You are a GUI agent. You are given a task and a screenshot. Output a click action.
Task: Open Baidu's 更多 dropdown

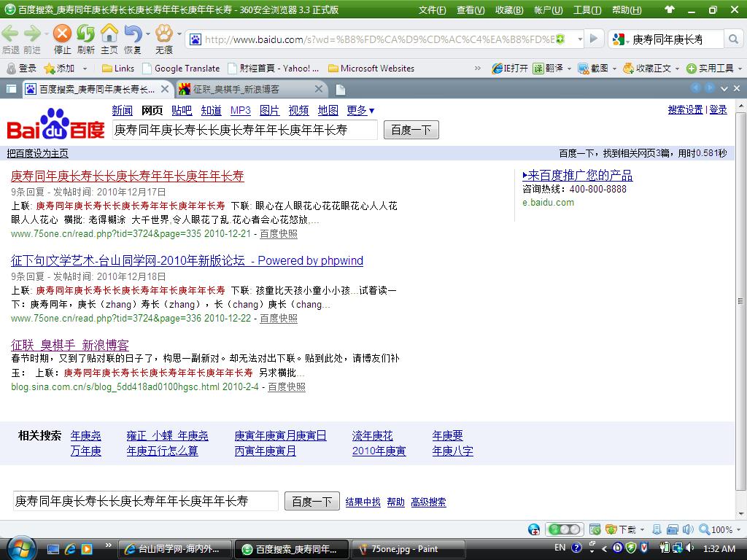click(360, 111)
